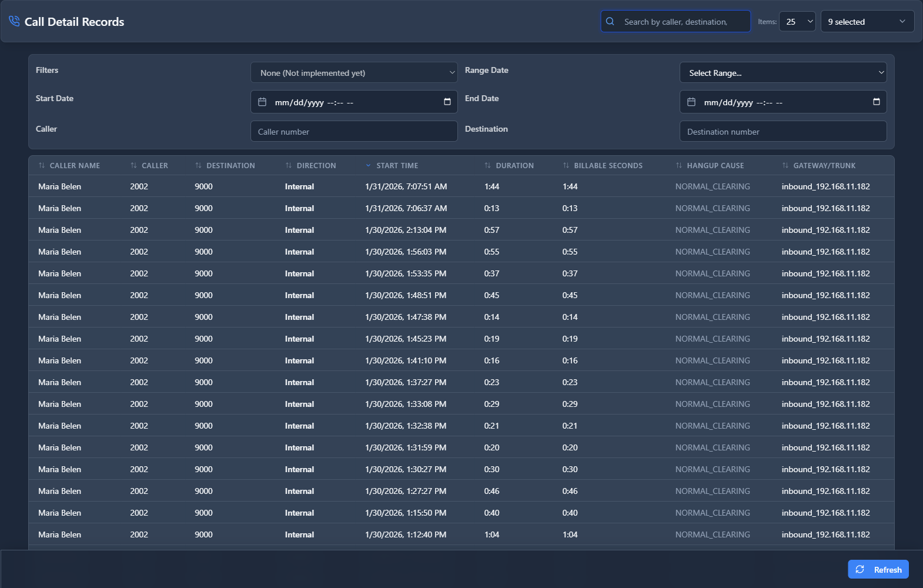923x588 pixels.
Task: Expand the 9 selected columns dropdown
Action: [867, 22]
